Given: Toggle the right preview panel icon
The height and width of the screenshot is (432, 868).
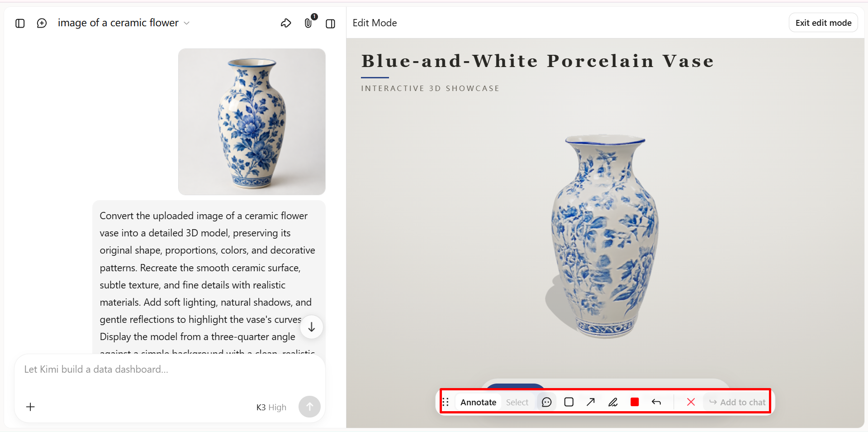Looking at the screenshot, I should (331, 24).
